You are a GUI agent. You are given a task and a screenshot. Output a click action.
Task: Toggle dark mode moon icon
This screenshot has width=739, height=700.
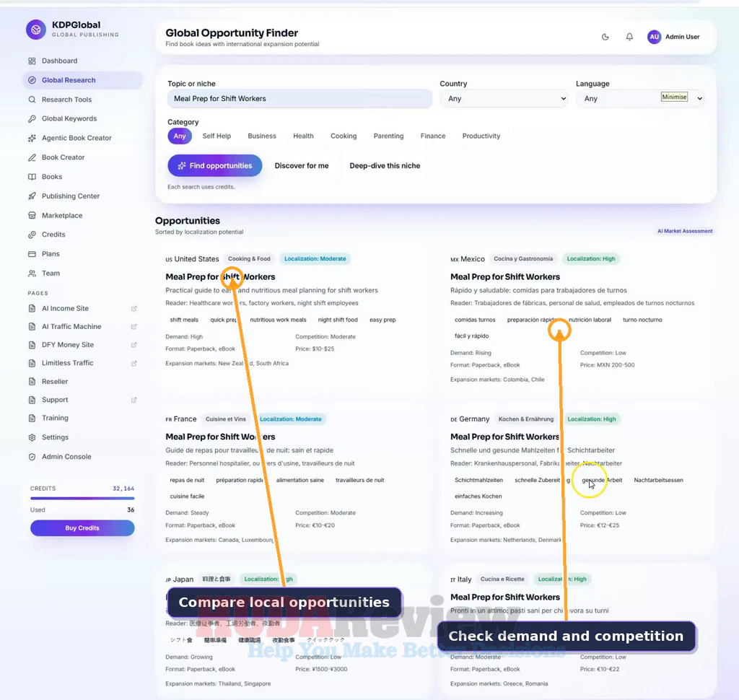pos(605,37)
